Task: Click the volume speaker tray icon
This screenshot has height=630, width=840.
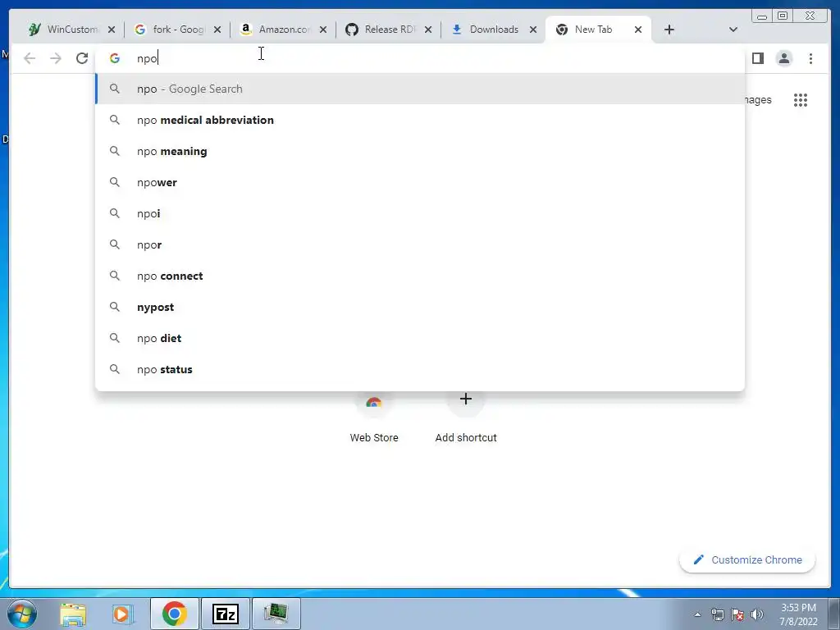Action: [x=757, y=614]
